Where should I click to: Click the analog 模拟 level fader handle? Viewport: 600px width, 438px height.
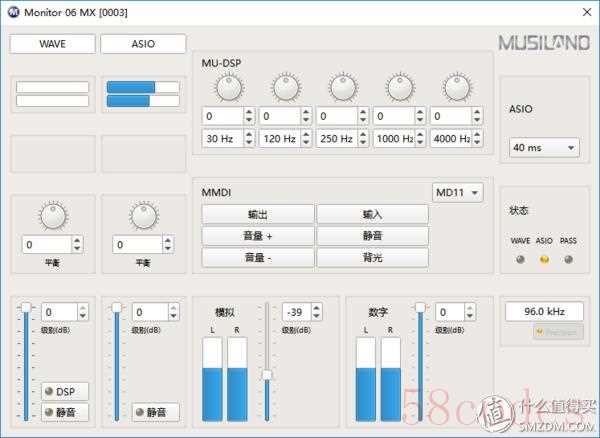(x=267, y=375)
